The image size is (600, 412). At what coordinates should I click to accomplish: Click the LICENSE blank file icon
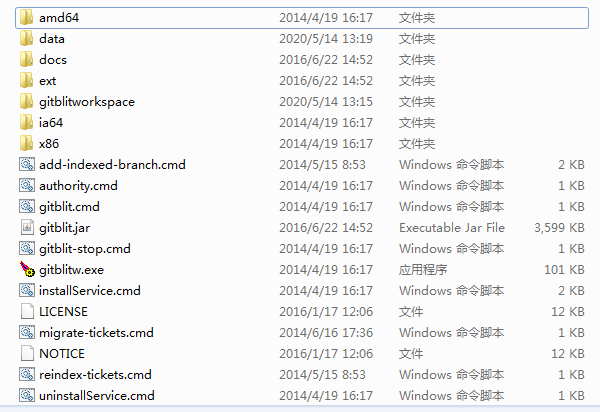[27, 311]
